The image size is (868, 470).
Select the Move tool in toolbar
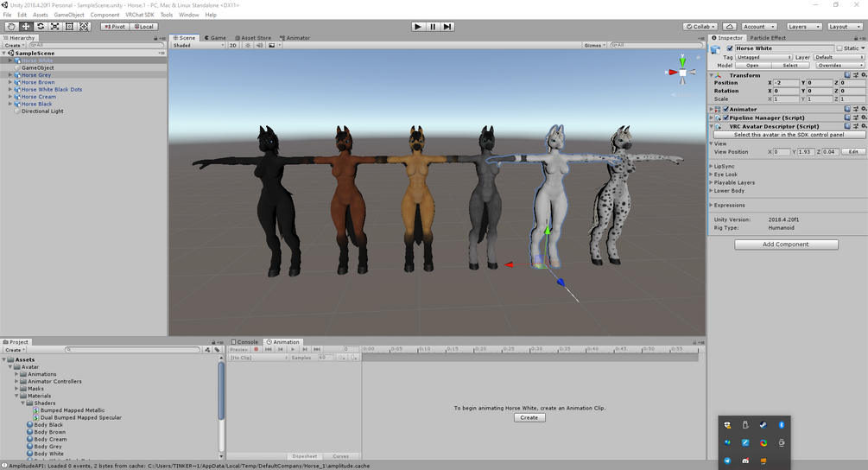coord(25,27)
